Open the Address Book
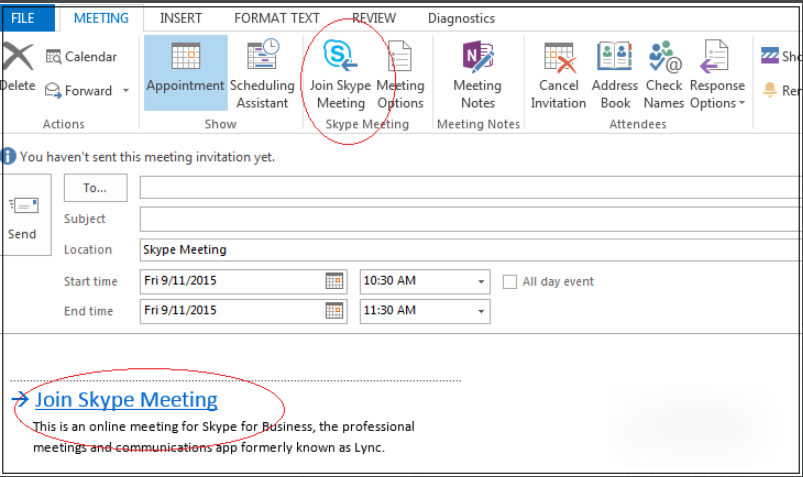The width and height of the screenshot is (803, 477). pos(615,73)
